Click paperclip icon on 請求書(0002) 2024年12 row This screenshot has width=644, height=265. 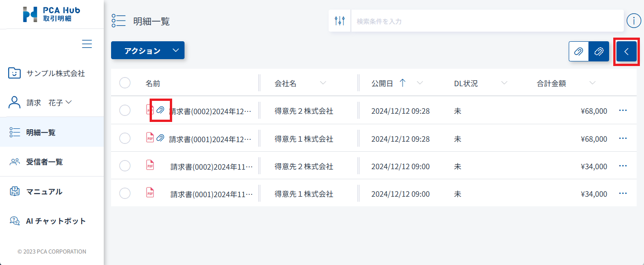pos(161,110)
